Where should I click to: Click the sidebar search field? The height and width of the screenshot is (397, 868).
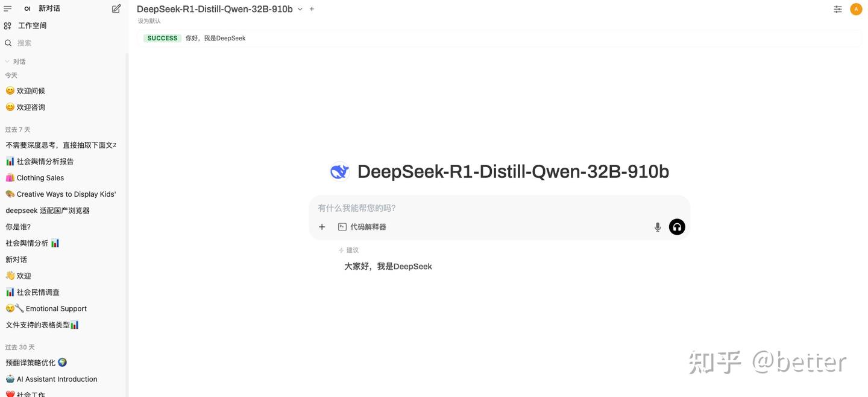tap(66, 43)
